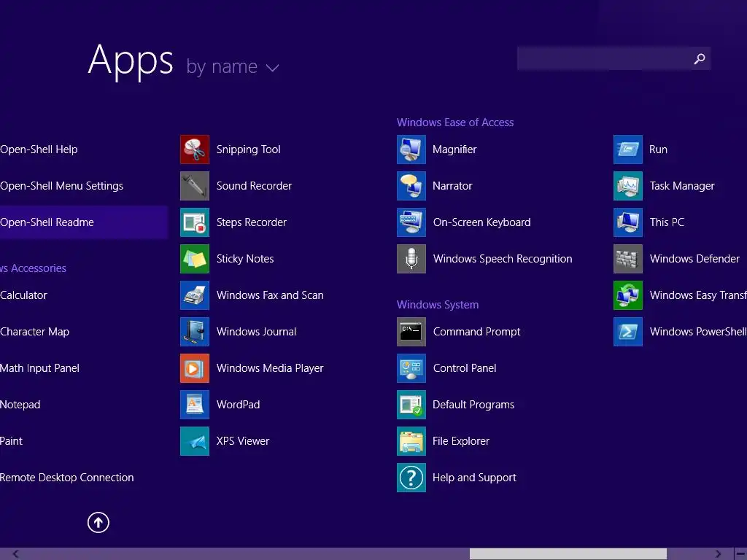The width and height of the screenshot is (747, 560).
Task: Open the WordPad icon
Action: pyautogui.click(x=194, y=405)
